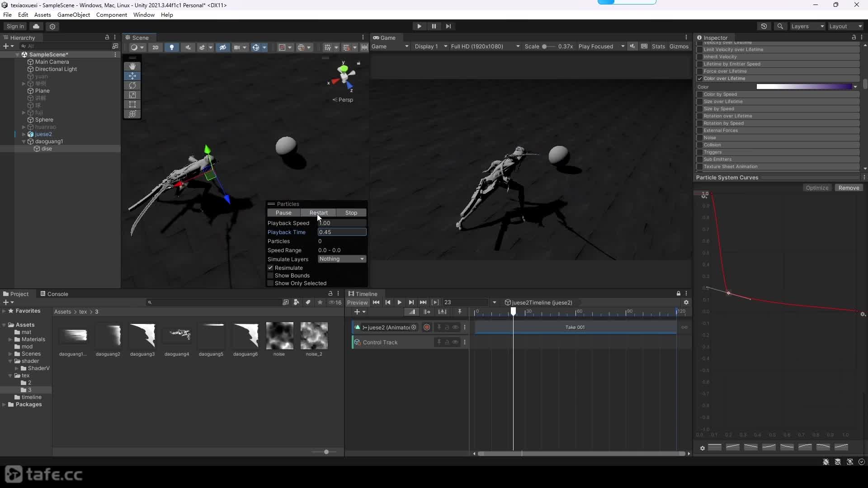Click the Unity Pause button

(x=434, y=26)
